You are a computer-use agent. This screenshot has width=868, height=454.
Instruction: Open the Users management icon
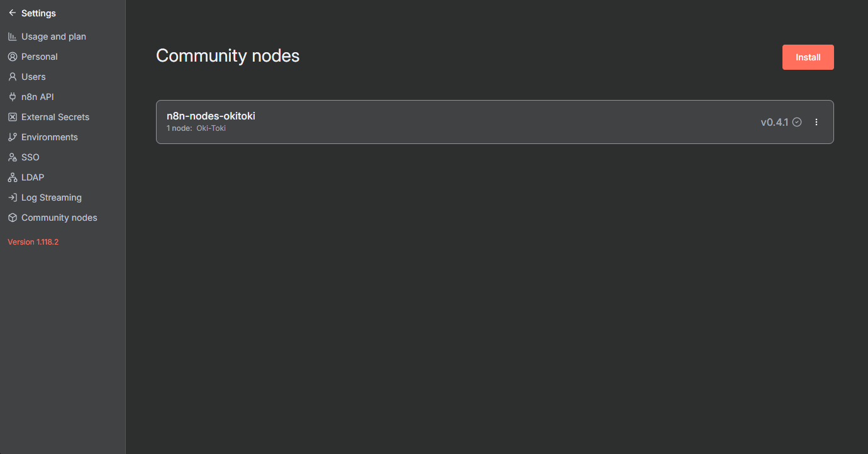click(x=12, y=76)
